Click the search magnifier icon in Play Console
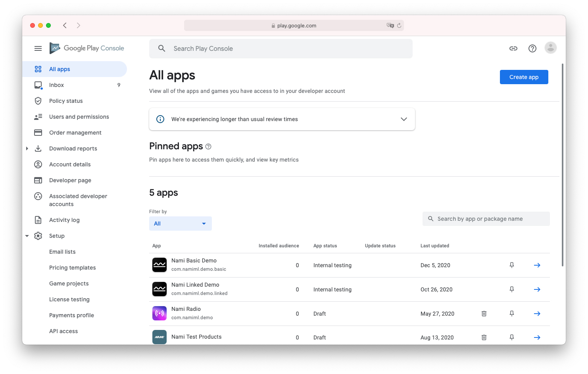 pyautogui.click(x=161, y=48)
